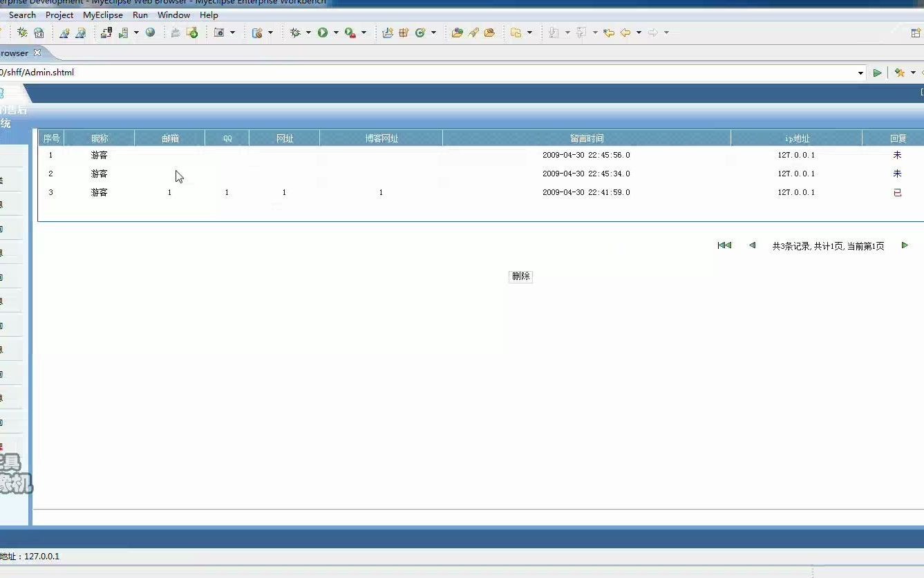This screenshot has width=924, height=578.
Task: Click the 回复 column header
Action: [x=898, y=138]
